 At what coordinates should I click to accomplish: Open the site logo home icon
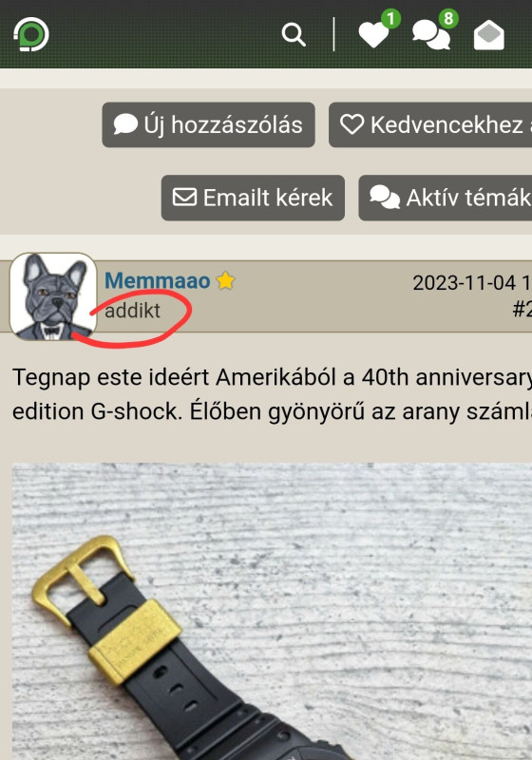(x=31, y=34)
